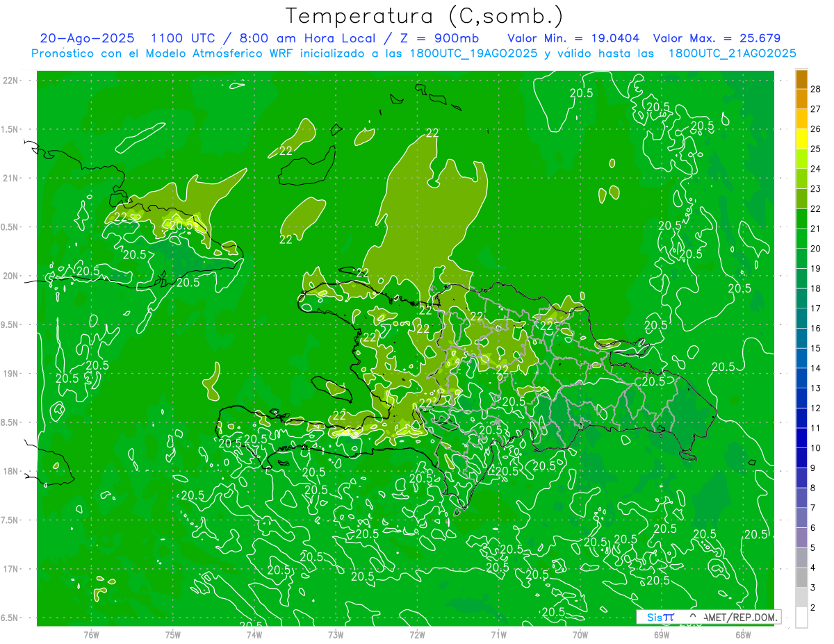Click the "17N" latitude axis label

(11, 570)
